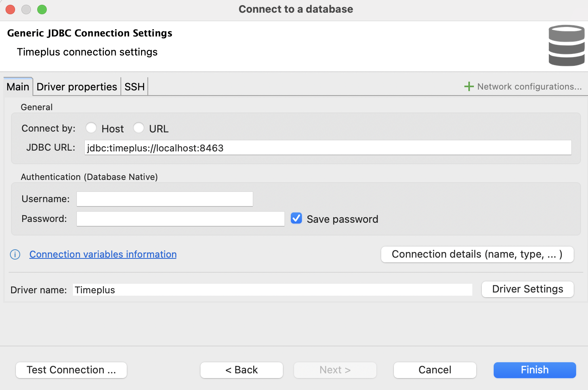The height and width of the screenshot is (390, 588).
Task: Click the green macOS zoom window button
Action: pyautogui.click(x=42, y=10)
